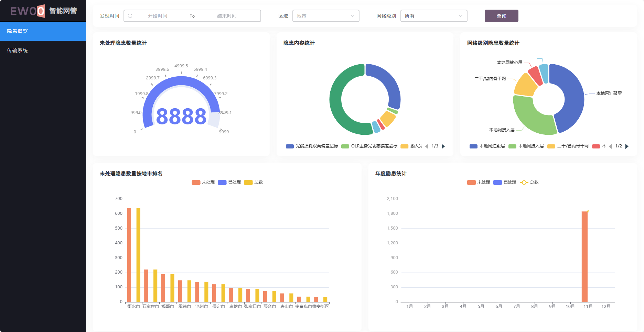Click the 12月 axis label
The width and height of the screenshot is (644, 332).
coord(606,307)
